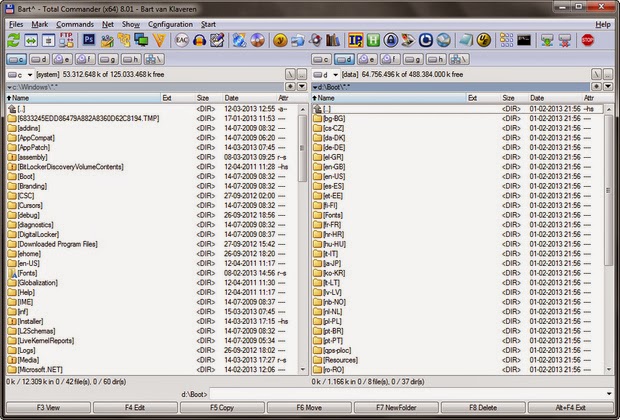Image resolution: width=620 pixels, height=420 pixels.
Task: Click the blue circular C icon
Action: (x=426, y=40)
